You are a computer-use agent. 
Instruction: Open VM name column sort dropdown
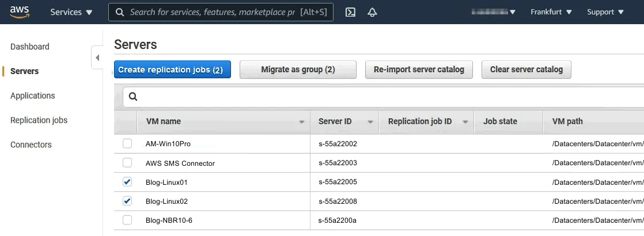(302, 122)
